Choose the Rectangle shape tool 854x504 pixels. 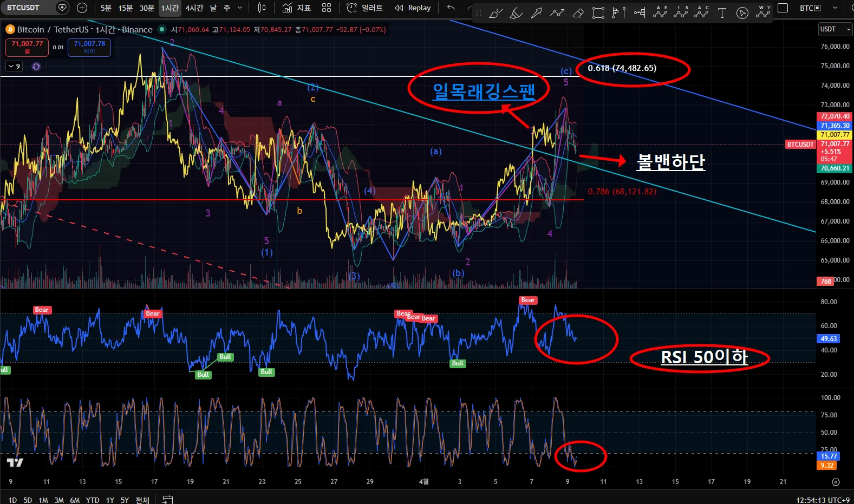[x=598, y=13]
